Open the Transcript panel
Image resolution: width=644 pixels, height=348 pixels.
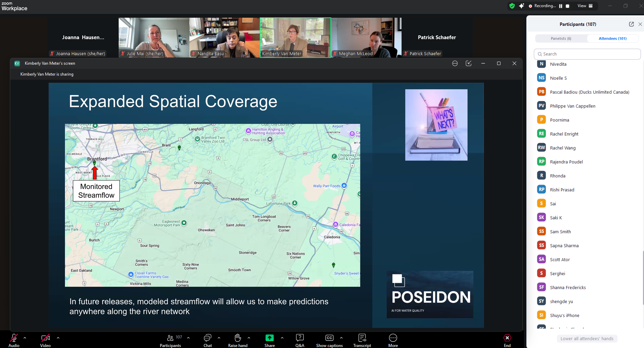pos(362,338)
